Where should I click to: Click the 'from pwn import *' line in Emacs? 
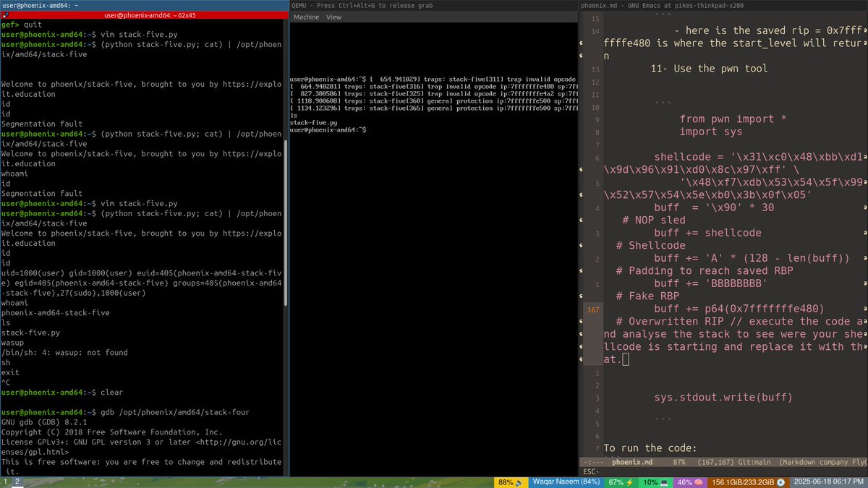pos(733,119)
